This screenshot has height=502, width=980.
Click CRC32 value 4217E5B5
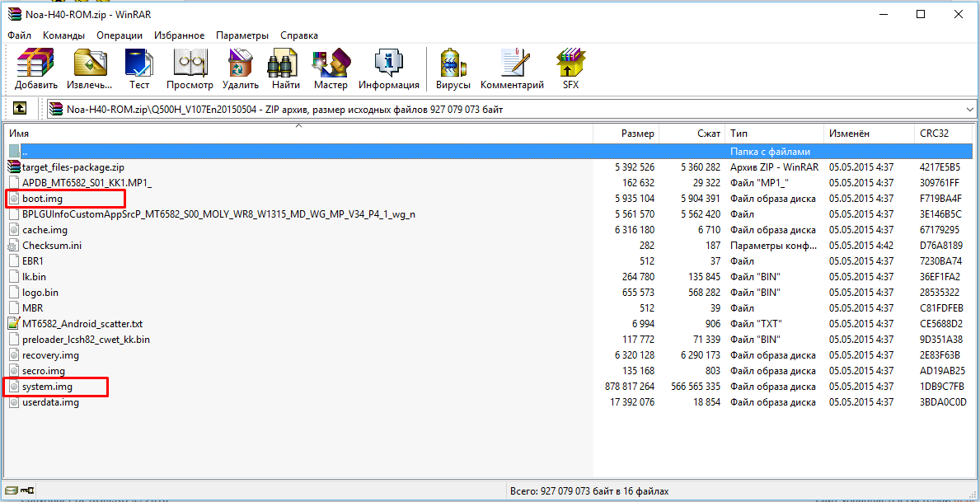click(x=940, y=167)
